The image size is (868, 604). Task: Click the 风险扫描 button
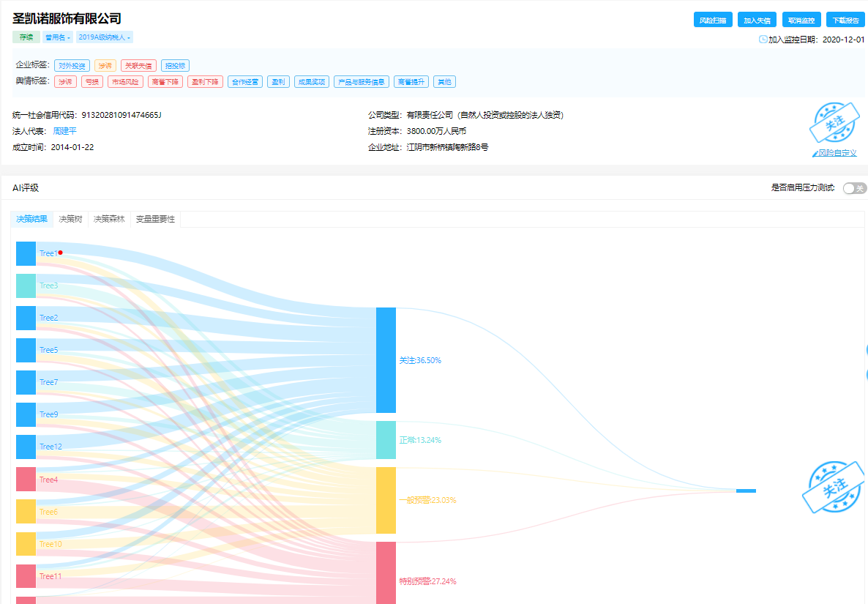pyautogui.click(x=713, y=20)
